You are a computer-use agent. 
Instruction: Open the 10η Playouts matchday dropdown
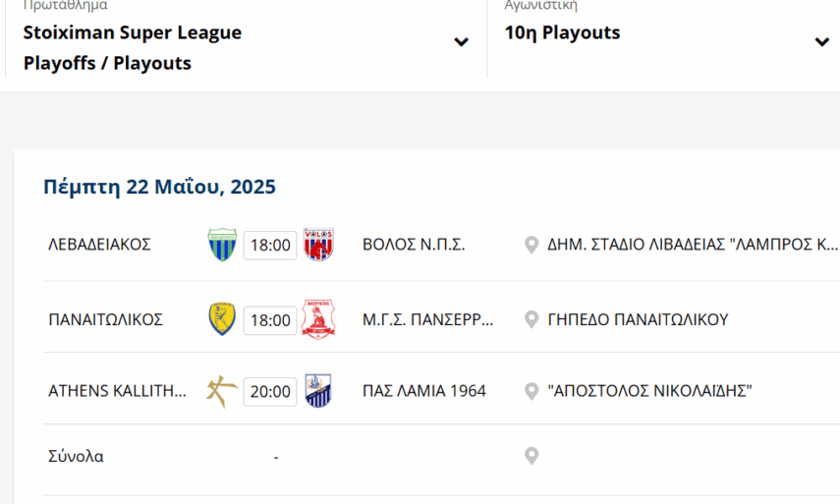point(821,42)
